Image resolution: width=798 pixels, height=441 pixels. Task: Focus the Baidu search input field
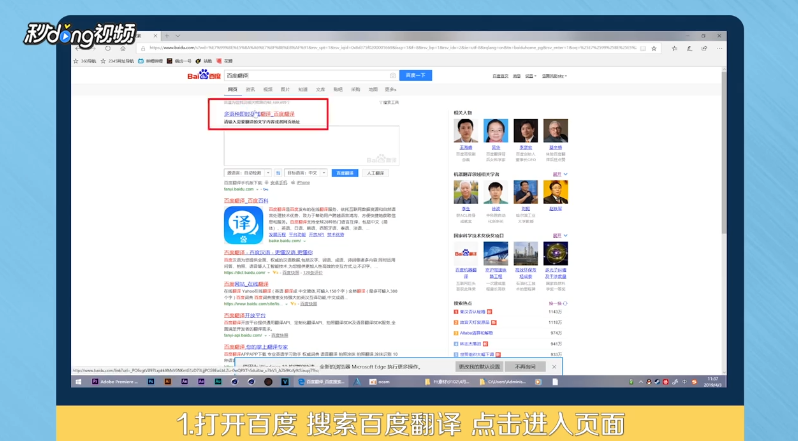pos(305,75)
